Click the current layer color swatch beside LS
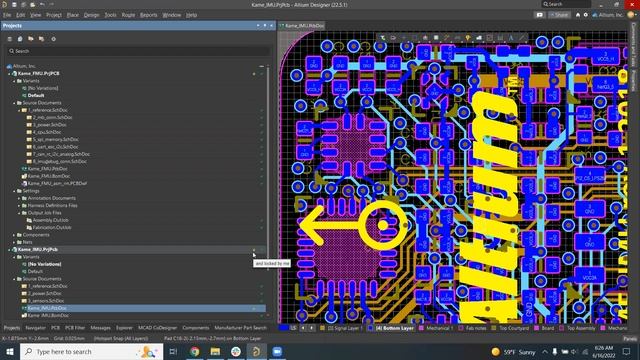This screenshot has width=640, height=360. 283,328
